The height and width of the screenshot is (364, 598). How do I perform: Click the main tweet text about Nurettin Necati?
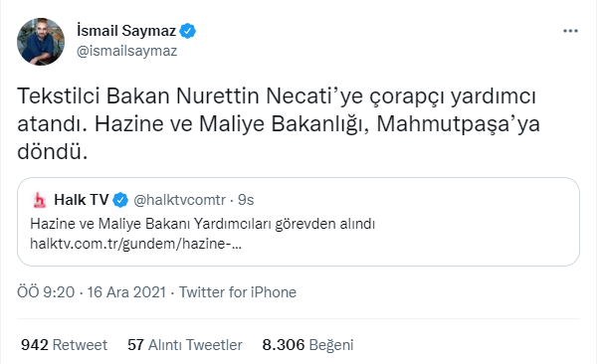279,123
